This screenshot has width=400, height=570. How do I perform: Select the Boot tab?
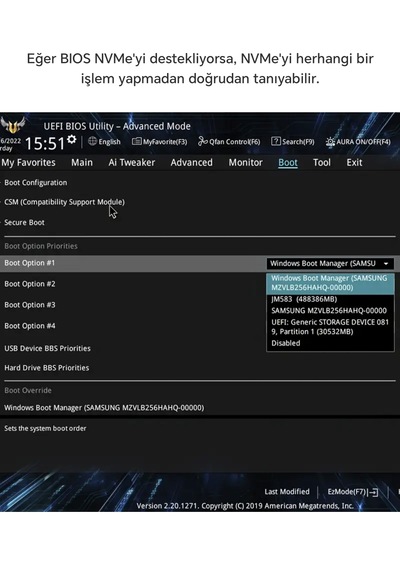click(x=288, y=162)
